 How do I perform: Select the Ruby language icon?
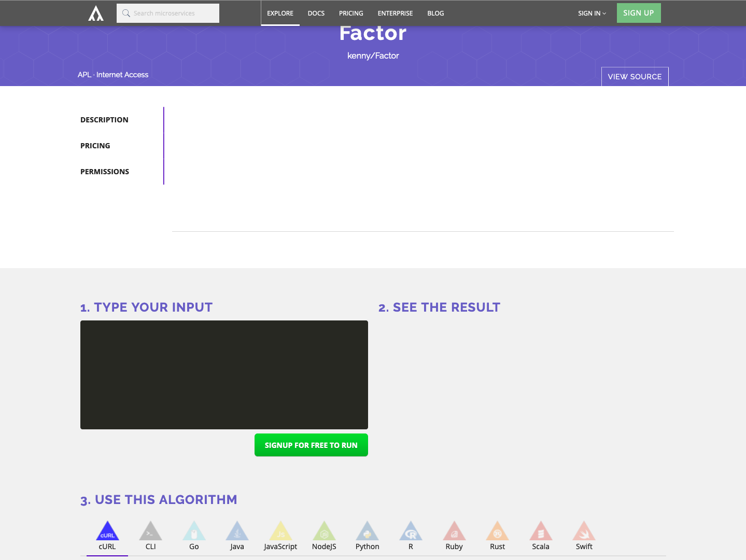tap(454, 531)
